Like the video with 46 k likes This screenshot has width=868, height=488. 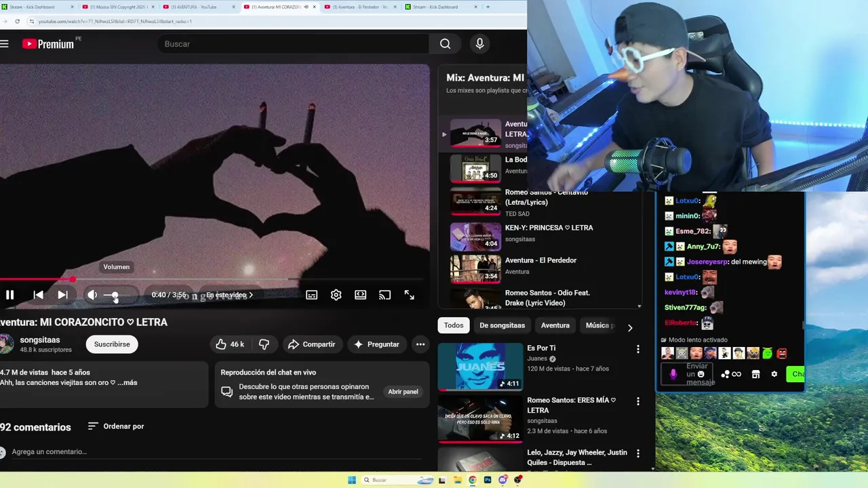click(x=229, y=344)
